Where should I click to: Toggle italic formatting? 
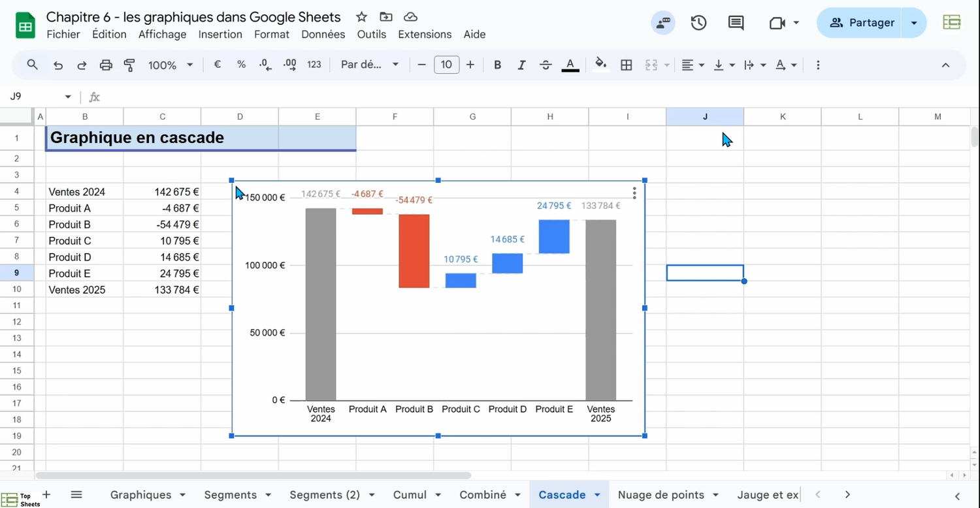coord(521,65)
